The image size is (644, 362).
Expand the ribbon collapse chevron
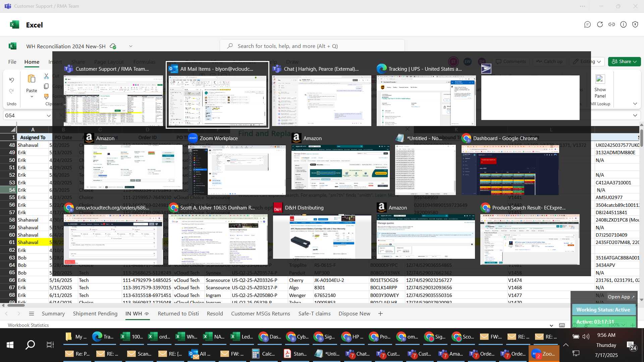click(635, 104)
